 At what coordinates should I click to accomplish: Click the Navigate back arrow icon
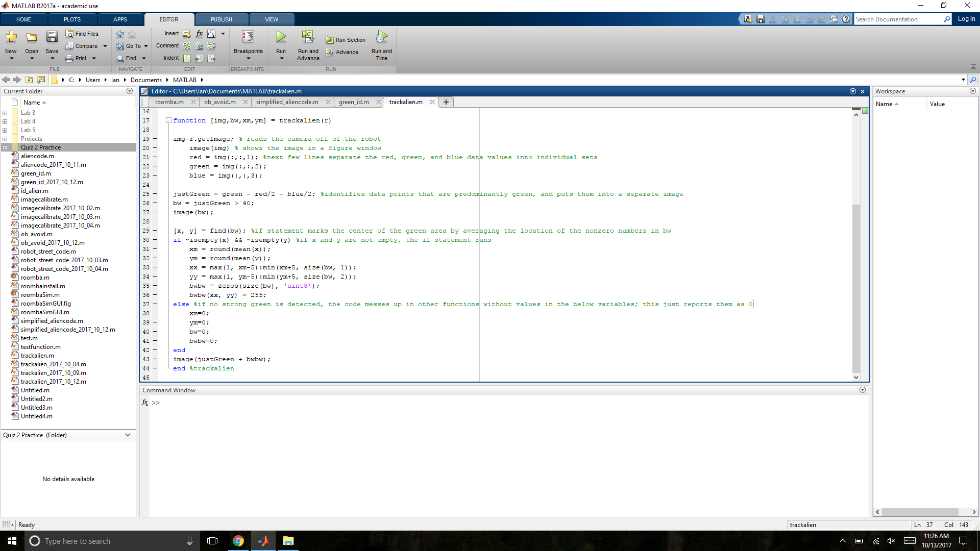pos(6,80)
